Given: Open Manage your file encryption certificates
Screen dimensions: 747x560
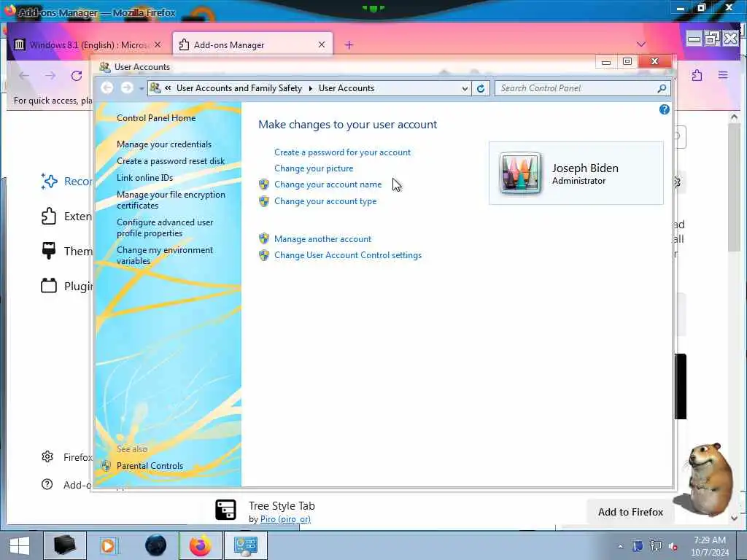Looking at the screenshot, I should coord(171,200).
